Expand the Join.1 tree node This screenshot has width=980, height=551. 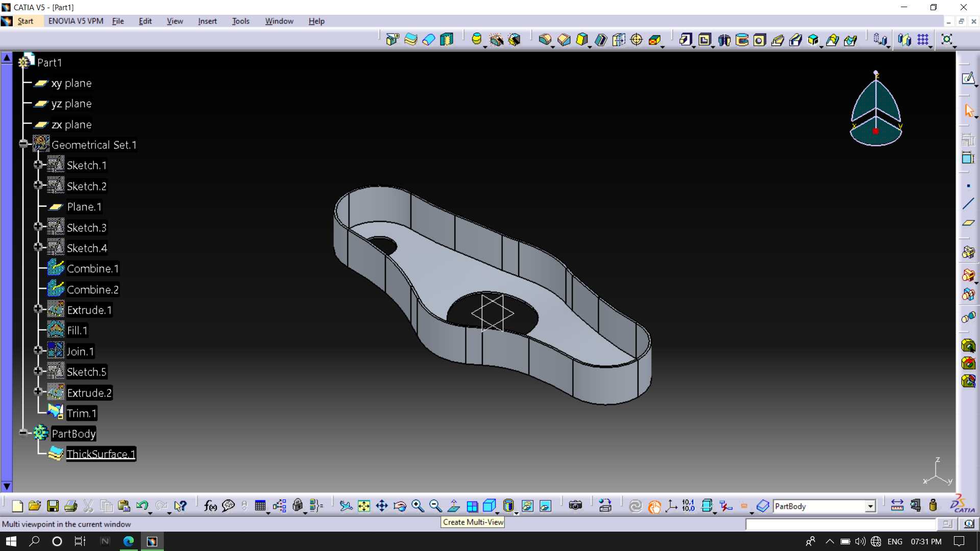point(38,350)
